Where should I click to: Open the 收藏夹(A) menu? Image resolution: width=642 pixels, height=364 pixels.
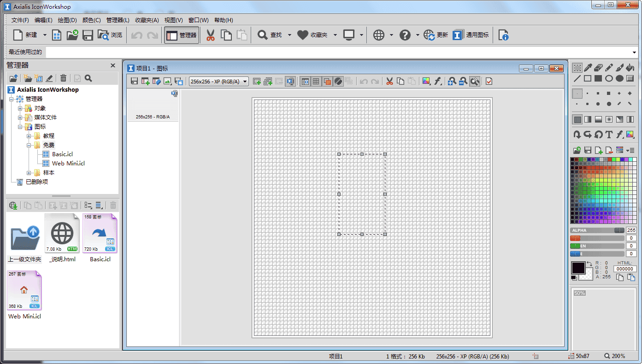tap(147, 20)
